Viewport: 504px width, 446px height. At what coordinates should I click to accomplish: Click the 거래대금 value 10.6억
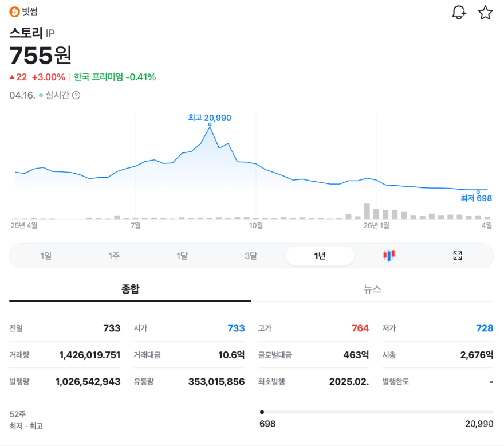231,355
